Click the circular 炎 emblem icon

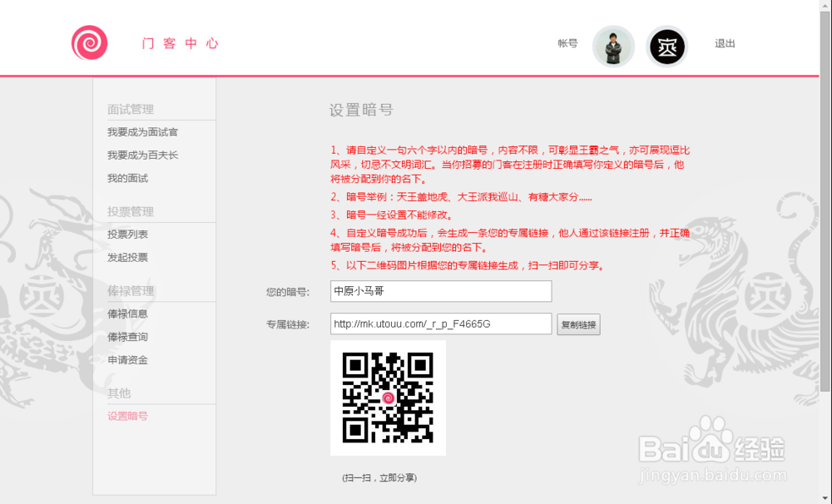667,47
